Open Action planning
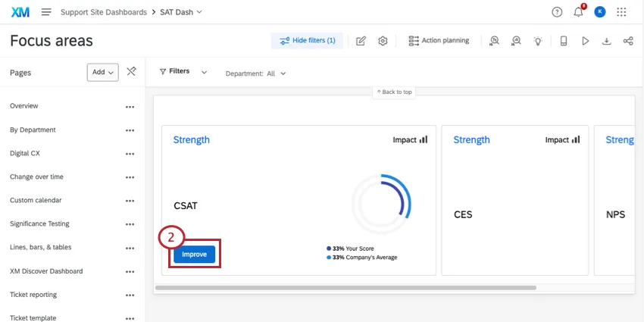644x322 pixels. pyautogui.click(x=439, y=41)
